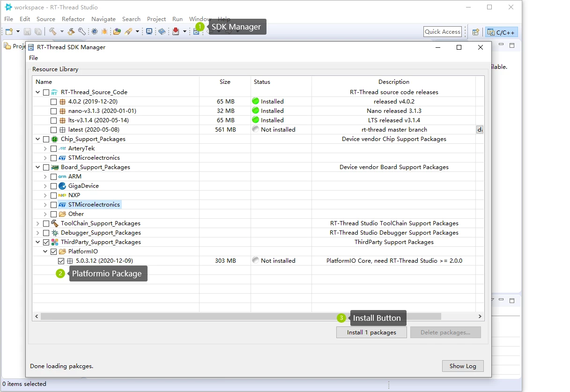Click the Save All toolbar icon
Screen dimensions: 570x392
click(38, 31)
